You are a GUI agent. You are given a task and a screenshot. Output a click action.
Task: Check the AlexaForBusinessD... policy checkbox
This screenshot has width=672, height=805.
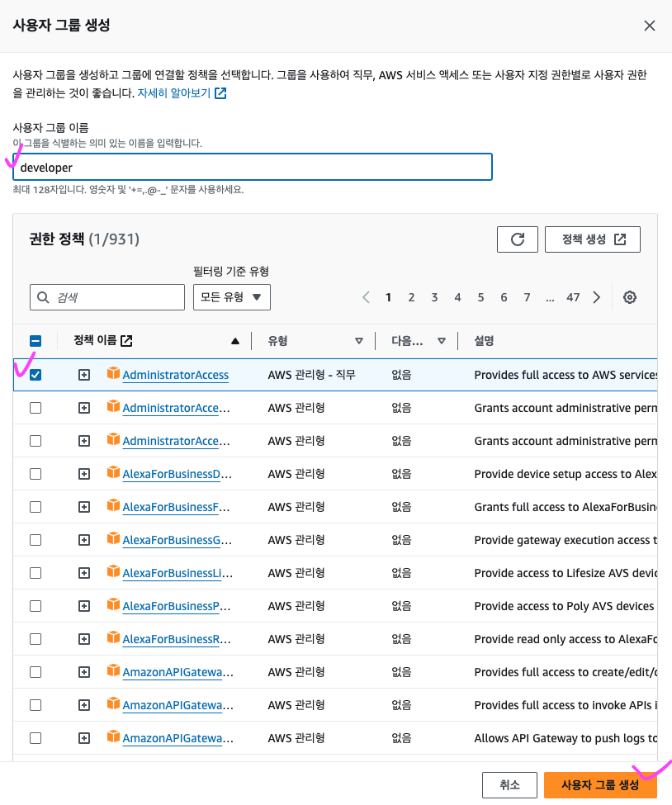click(35, 474)
